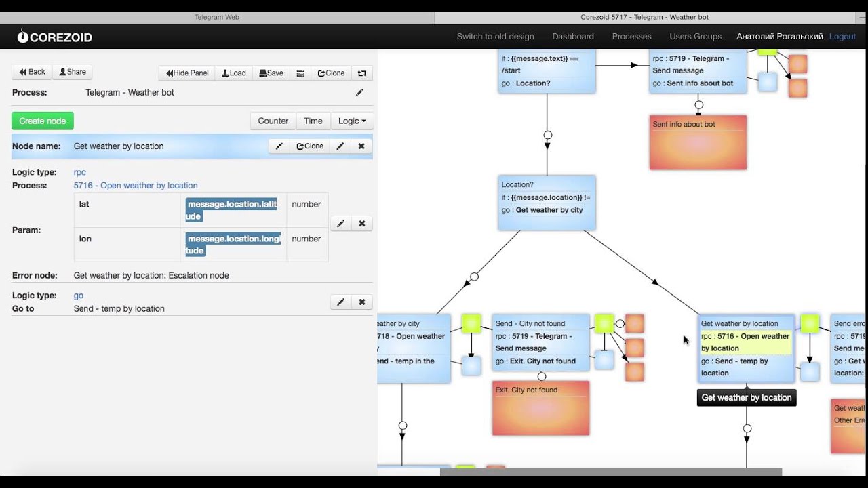Click green square beside Send - City not found
The image size is (868, 488).
(x=604, y=324)
